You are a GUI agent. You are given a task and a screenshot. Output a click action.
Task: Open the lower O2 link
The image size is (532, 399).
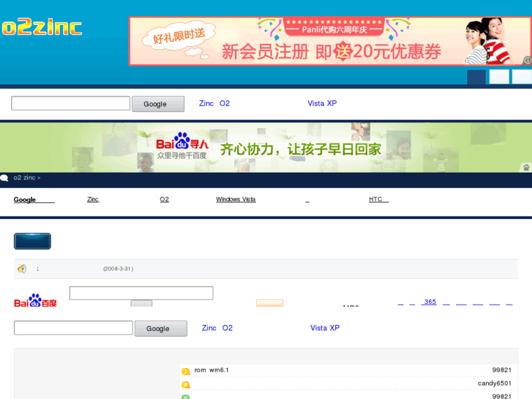pyautogui.click(x=228, y=328)
